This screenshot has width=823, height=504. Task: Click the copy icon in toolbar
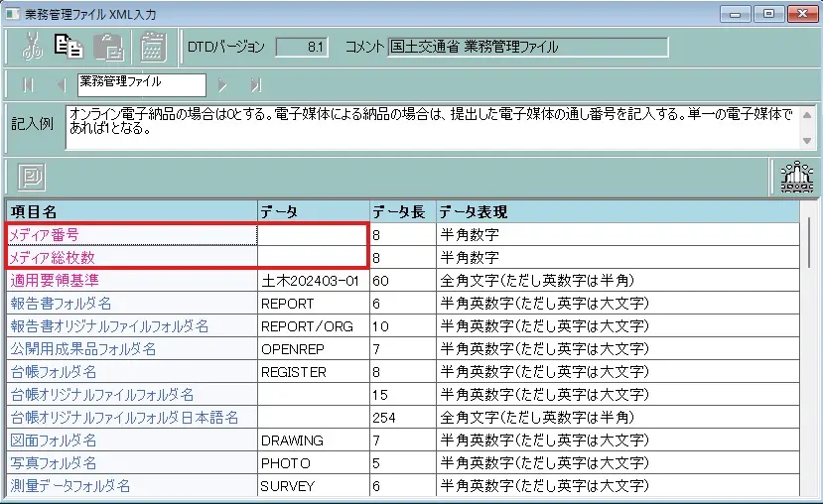pos(69,47)
